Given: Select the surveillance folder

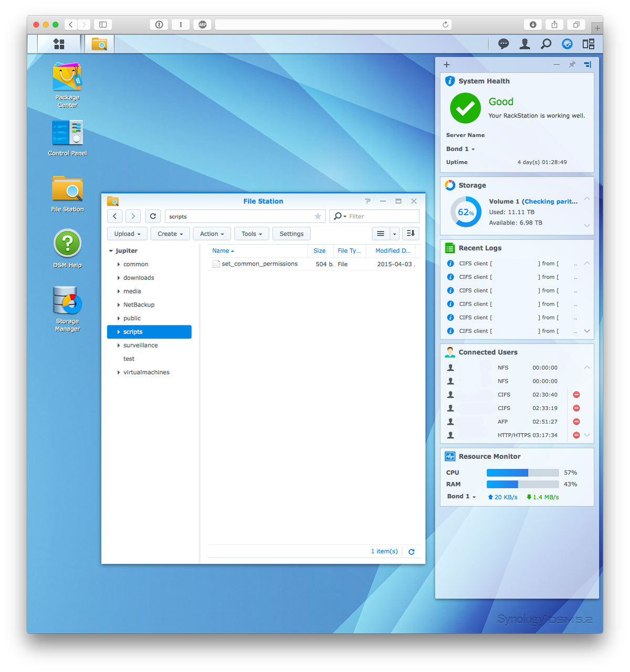Looking at the screenshot, I should 140,345.
